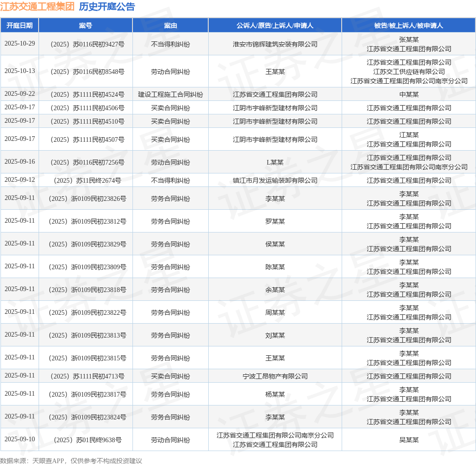Click the date cell 2025-09-22
The height and width of the screenshot is (465, 476).
(x=20, y=93)
